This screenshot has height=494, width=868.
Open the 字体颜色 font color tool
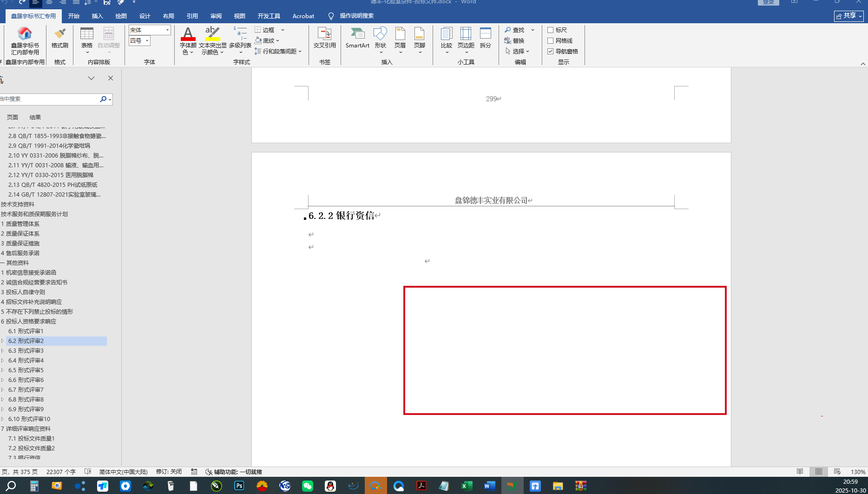[x=188, y=41]
